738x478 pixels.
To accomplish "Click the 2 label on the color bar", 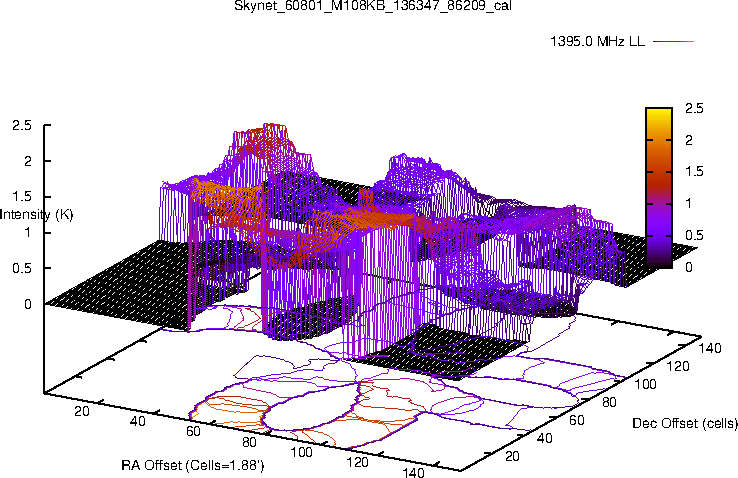I will click(x=689, y=140).
